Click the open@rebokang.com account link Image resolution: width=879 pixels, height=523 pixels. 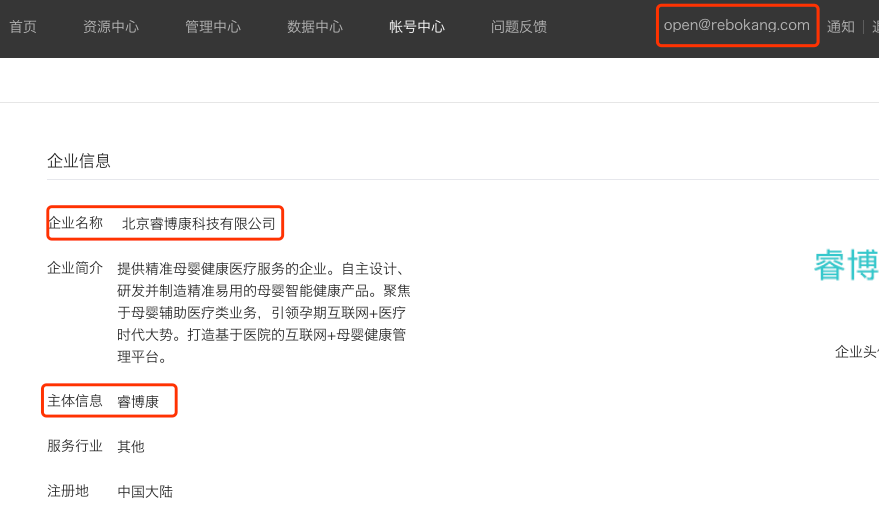coord(737,25)
